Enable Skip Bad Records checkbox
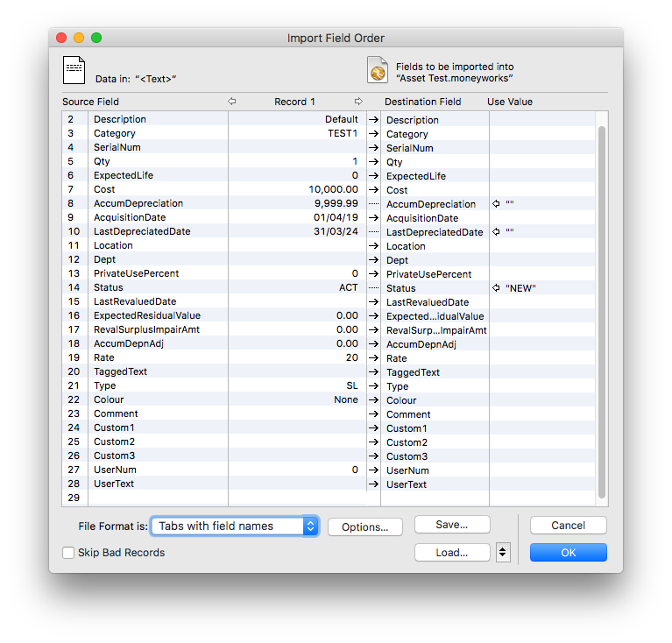 tap(68, 553)
